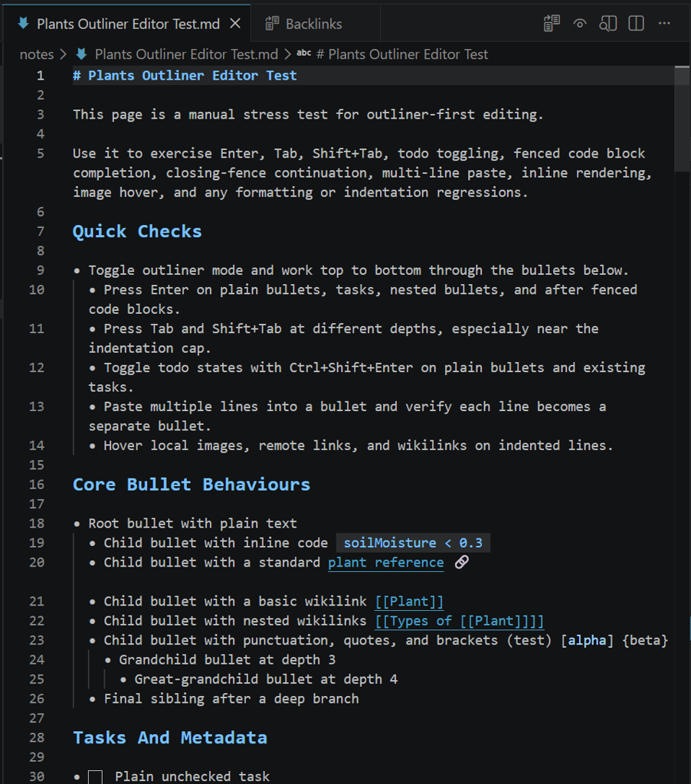Screen dimensions: 691x784
Task: Open Preview with the eye icon
Action: pos(580,24)
